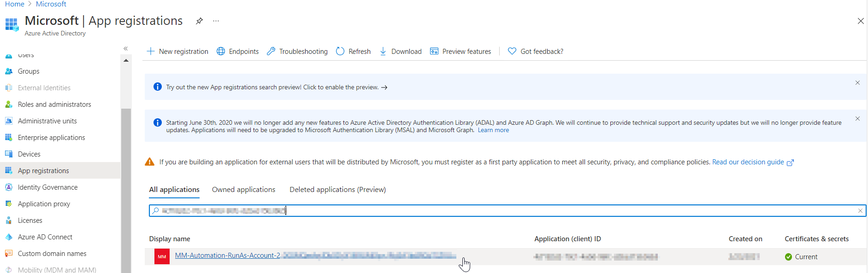Open Troubleshooting wrench icon
The image size is (868, 273).
(271, 51)
